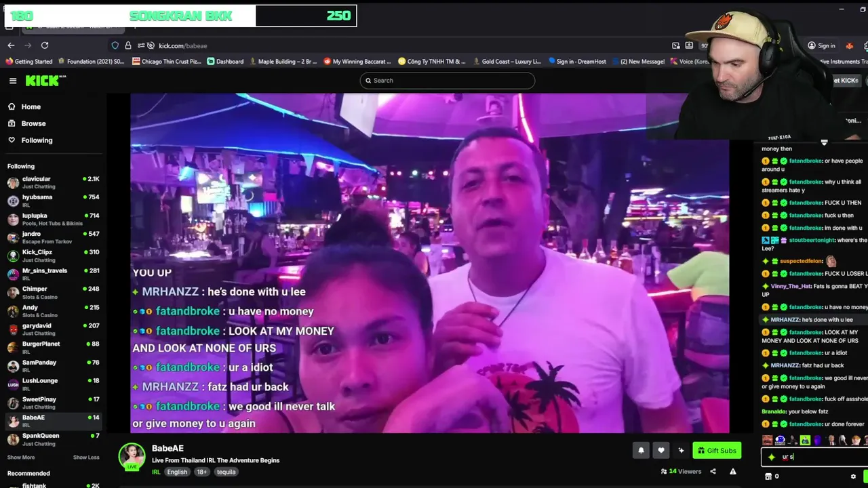868x488 pixels.
Task: Click the English language tag
Action: tap(177, 472)
